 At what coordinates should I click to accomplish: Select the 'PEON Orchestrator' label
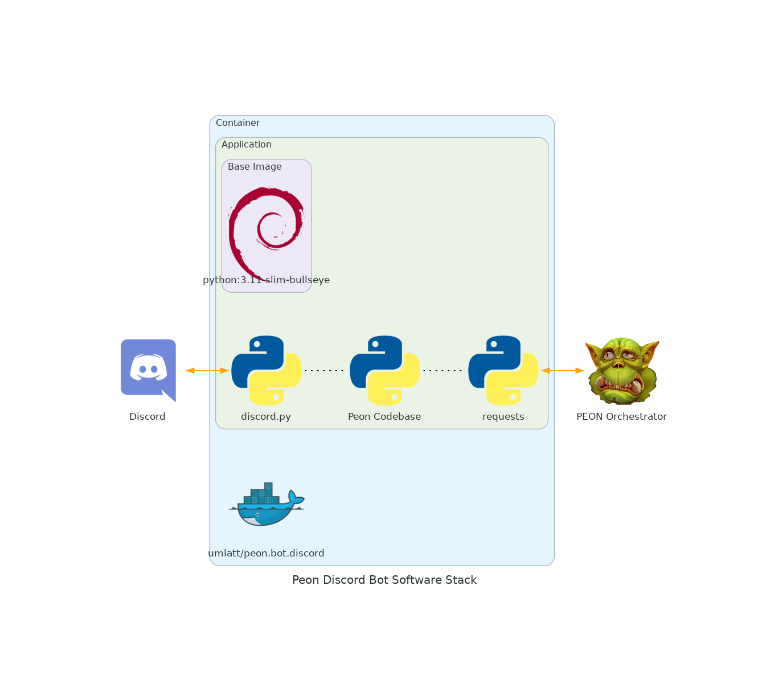(x=621, y=416)
